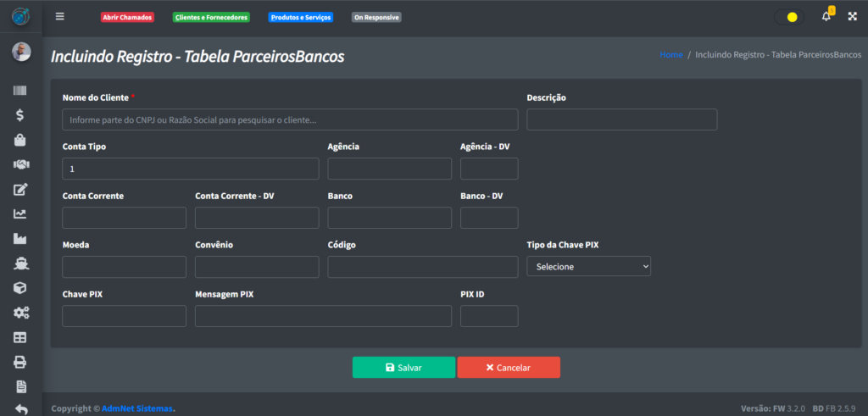The image size is (868, 416).
Task: Open Clientes e Fornecedores shortcut
Action: coord(212,17)
